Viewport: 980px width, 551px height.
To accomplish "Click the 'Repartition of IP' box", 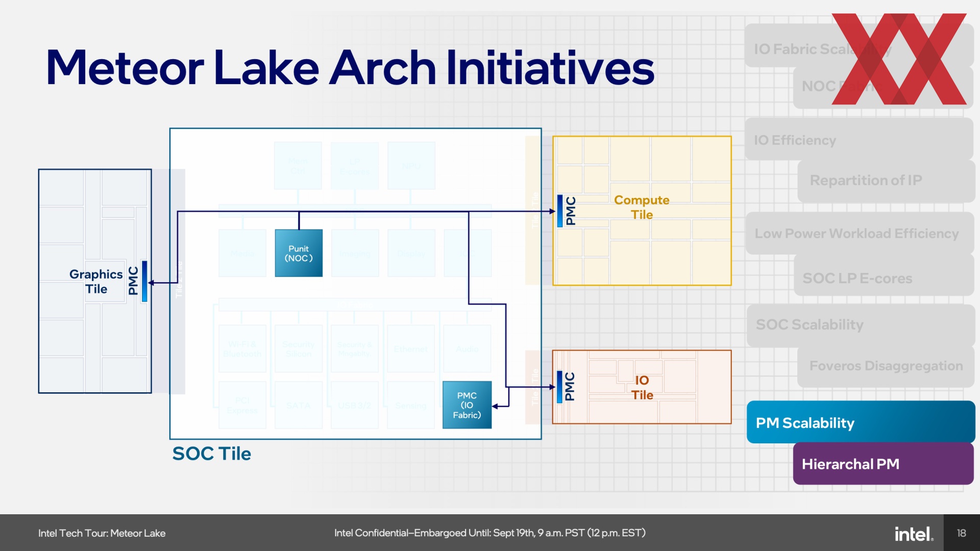I will coord(886,181).
